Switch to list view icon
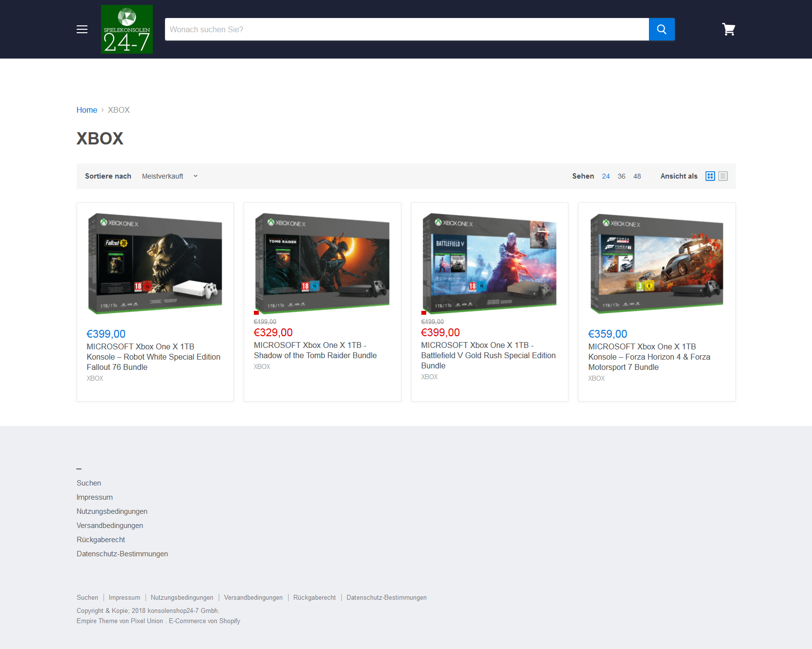This screenshot has width=812, height=649. point(723,176)
